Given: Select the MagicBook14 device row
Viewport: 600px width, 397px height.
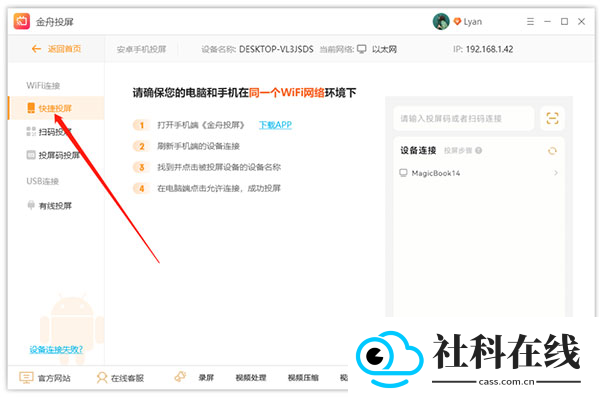Looking at the screenshot, I should (x=479, y=173).
